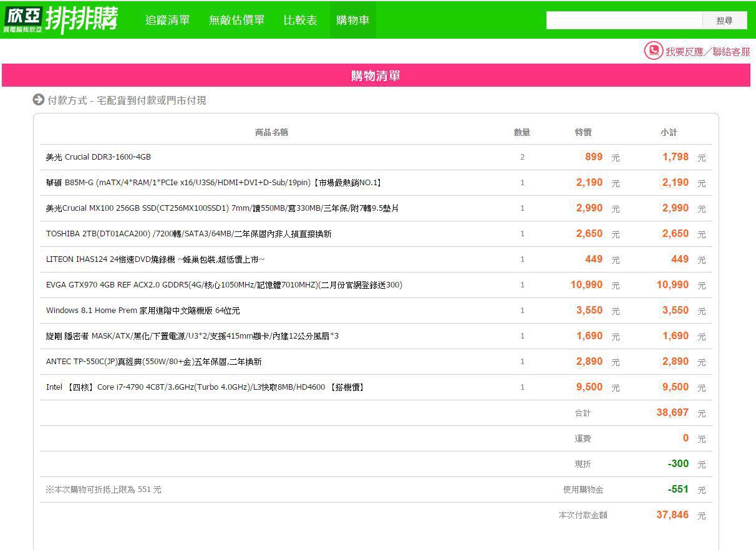756x550 pixels.
Task: Click the 欣亞 排排購 site logo
Action: pyautogui.click(x=61, y=20)
